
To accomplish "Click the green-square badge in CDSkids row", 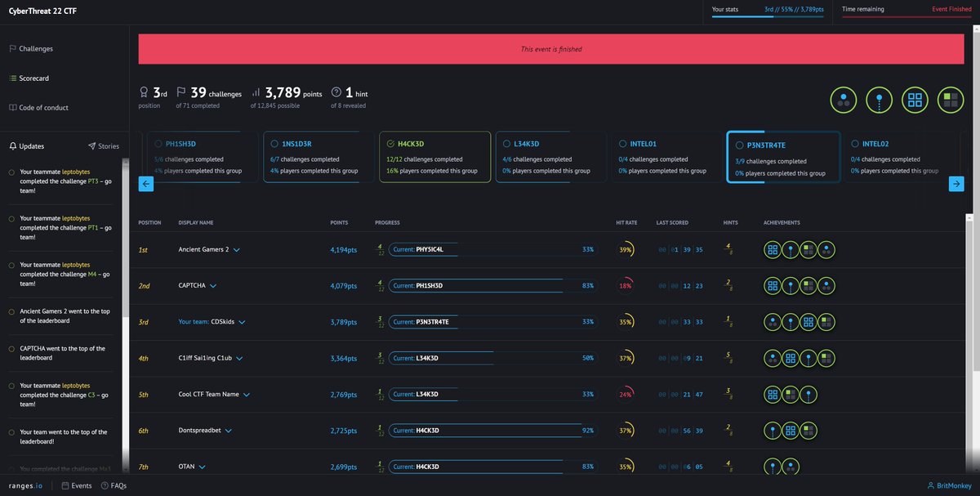I will tap(826, 322).
